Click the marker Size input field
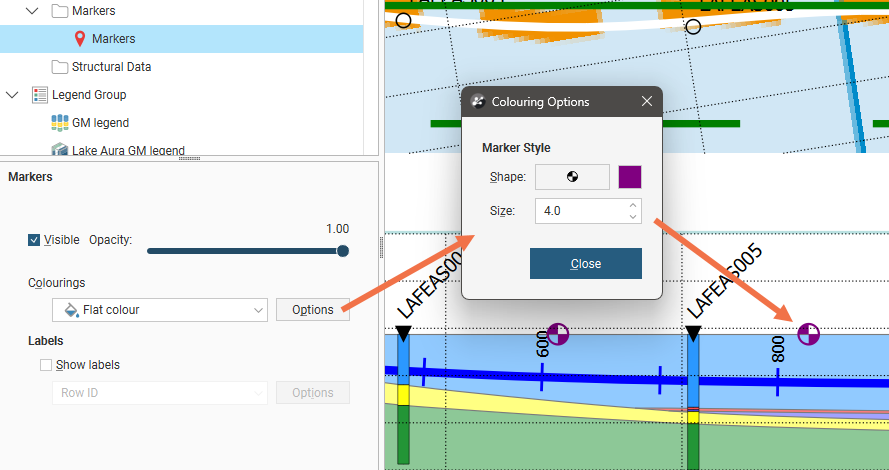 (580, 211)
